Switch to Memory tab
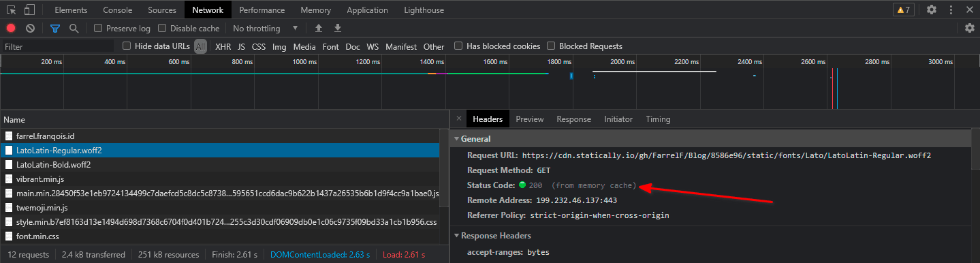980x263 pixels. click(315, 10)
